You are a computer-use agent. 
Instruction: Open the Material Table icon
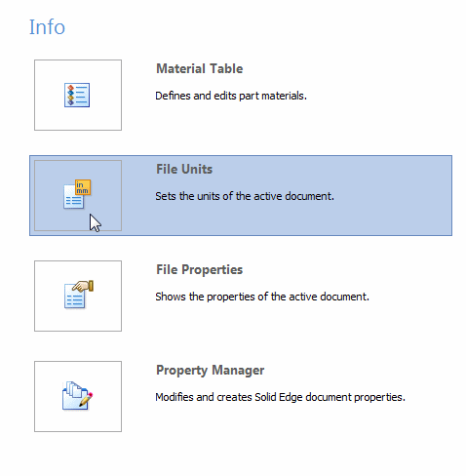tap(77, 95)
